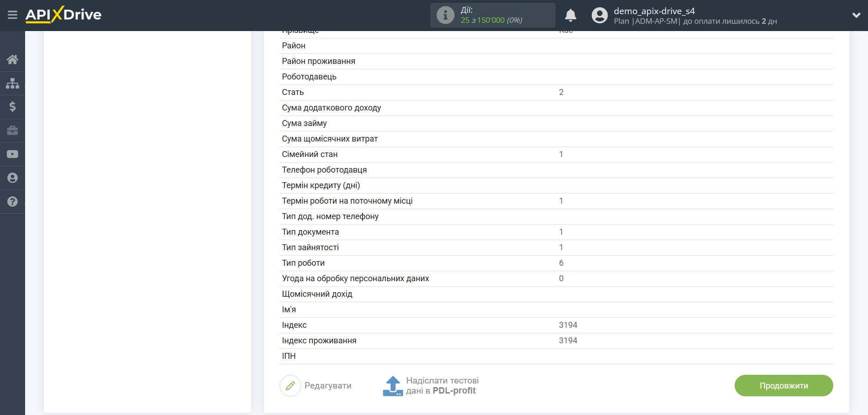This screenshot has width=868, height=415.
Task: Click the APIX Drive logo
Action: click(x=63, y=15)
